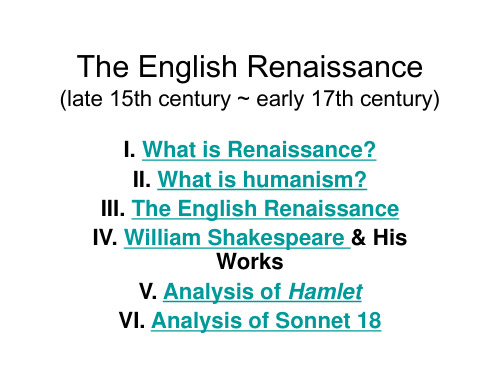Click the slide title 'The English Renaissance'

(x=250, y=67)
